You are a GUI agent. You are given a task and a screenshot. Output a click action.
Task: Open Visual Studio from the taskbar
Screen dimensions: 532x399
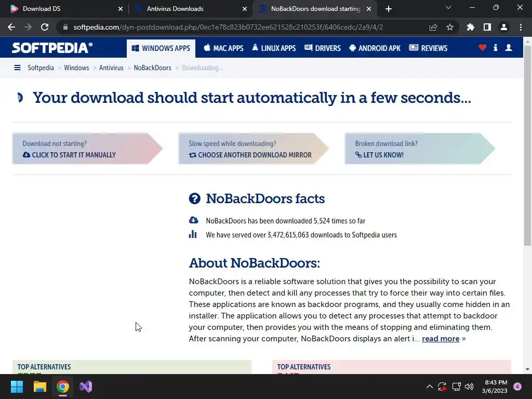tap(86, 387)
